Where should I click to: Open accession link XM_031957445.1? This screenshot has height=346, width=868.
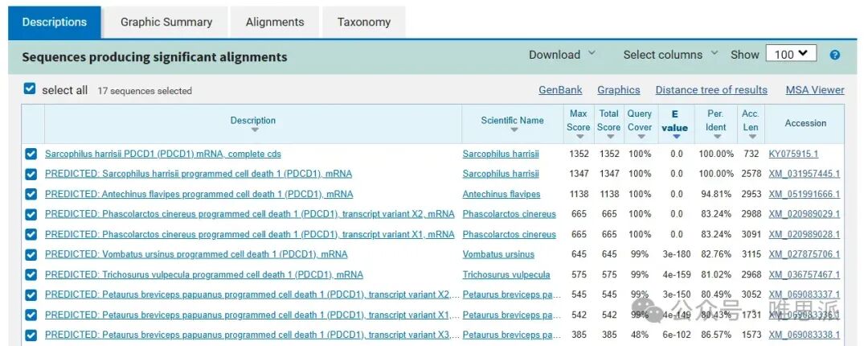point(804,174)
